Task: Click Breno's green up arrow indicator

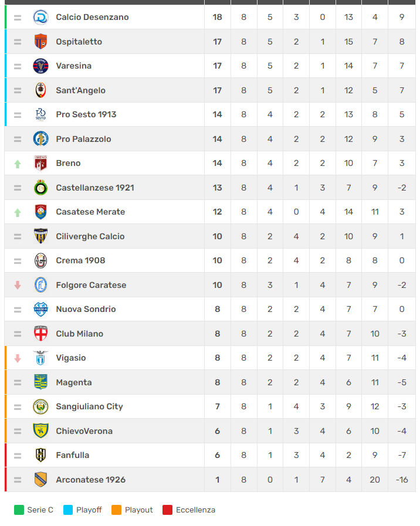Action: pos(18,164)
